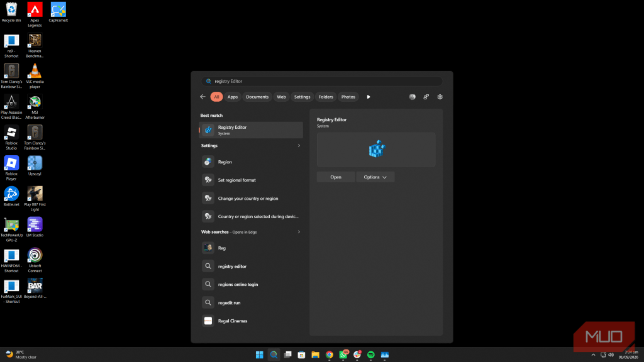Show hidden system tray icons
644x362 pixels.
[593, 354]
